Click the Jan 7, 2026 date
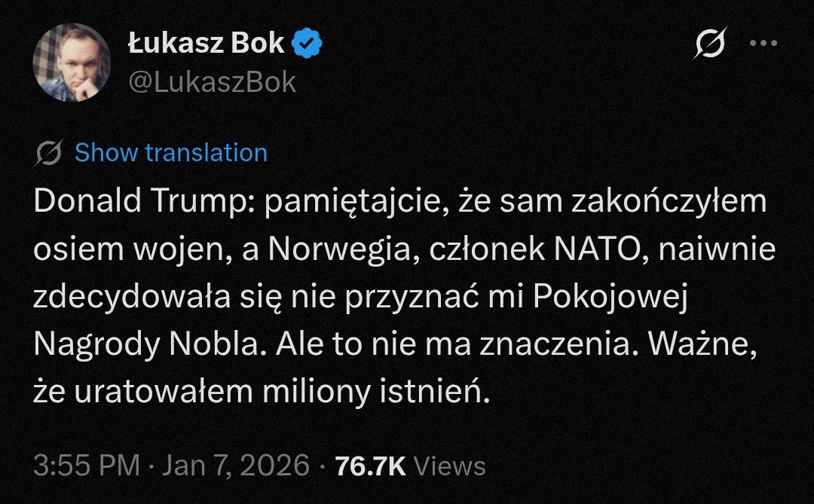The width and height of the screenshot is (814, 504). click(237, 465)
